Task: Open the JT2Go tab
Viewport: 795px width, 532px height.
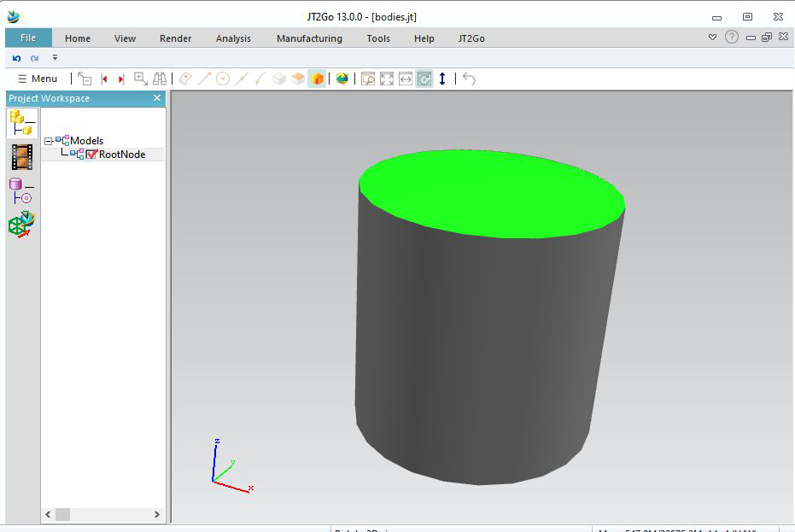Action: [x=471, y=38]
